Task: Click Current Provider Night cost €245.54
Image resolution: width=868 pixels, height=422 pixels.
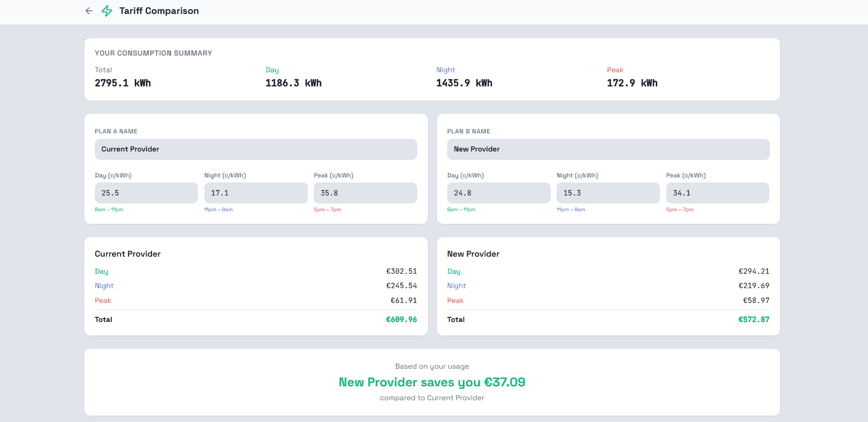Action: click(401, 286)
